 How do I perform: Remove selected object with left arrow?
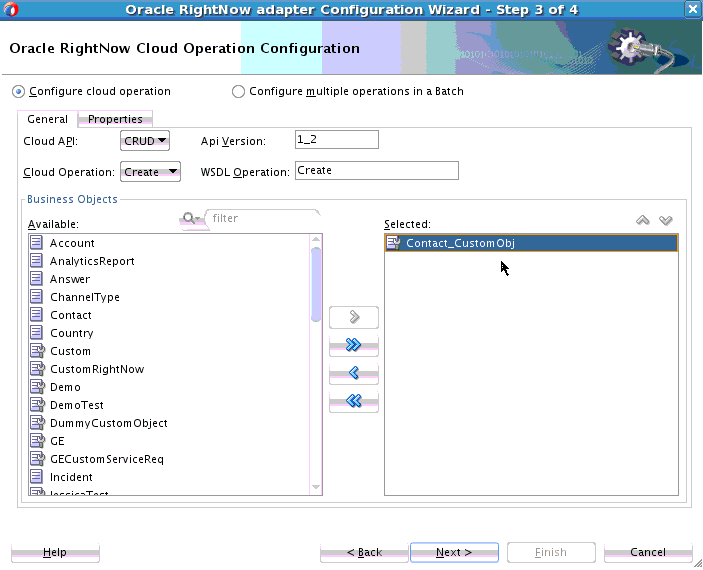tap(354, 373)
